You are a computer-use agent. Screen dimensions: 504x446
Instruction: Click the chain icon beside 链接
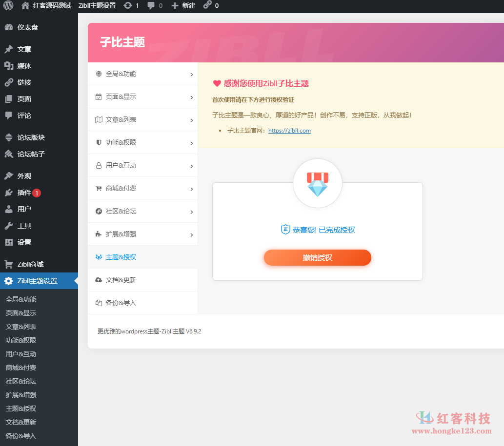[9, 82]
